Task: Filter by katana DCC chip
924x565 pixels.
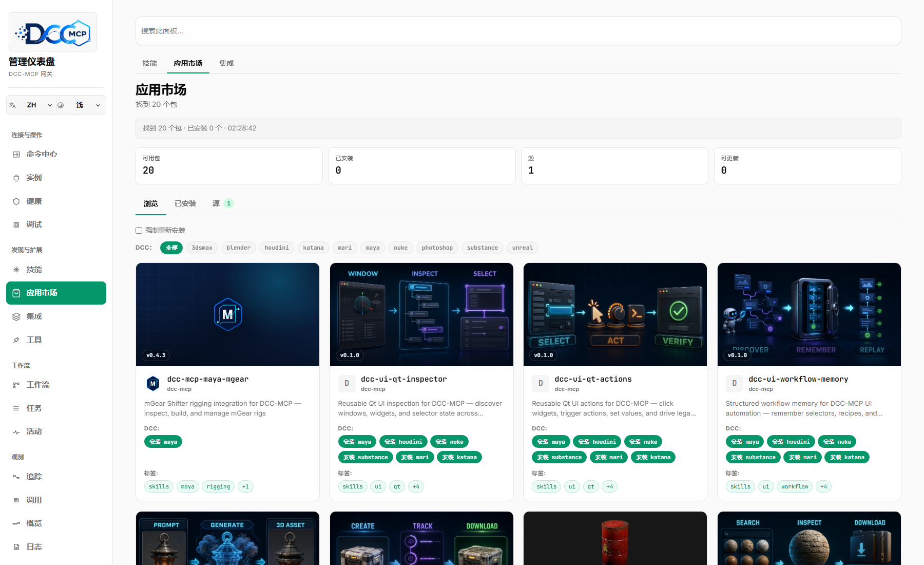Action: point(313,248)
